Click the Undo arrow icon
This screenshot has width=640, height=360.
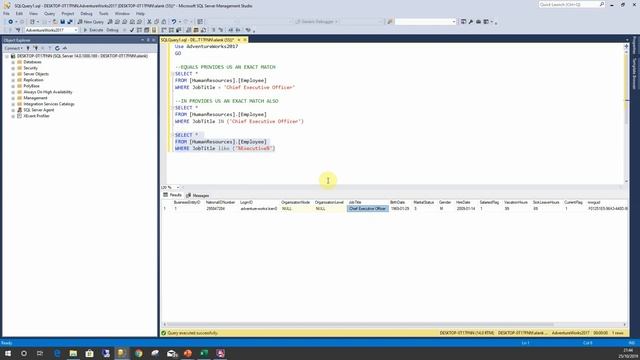174,22
